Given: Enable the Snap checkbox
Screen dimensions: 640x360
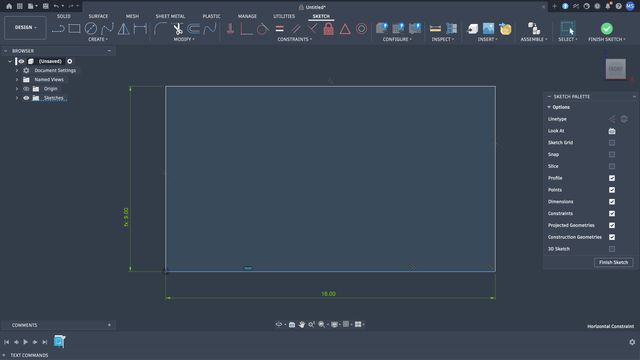Looking at the screenshot, I should pos(612,155).
